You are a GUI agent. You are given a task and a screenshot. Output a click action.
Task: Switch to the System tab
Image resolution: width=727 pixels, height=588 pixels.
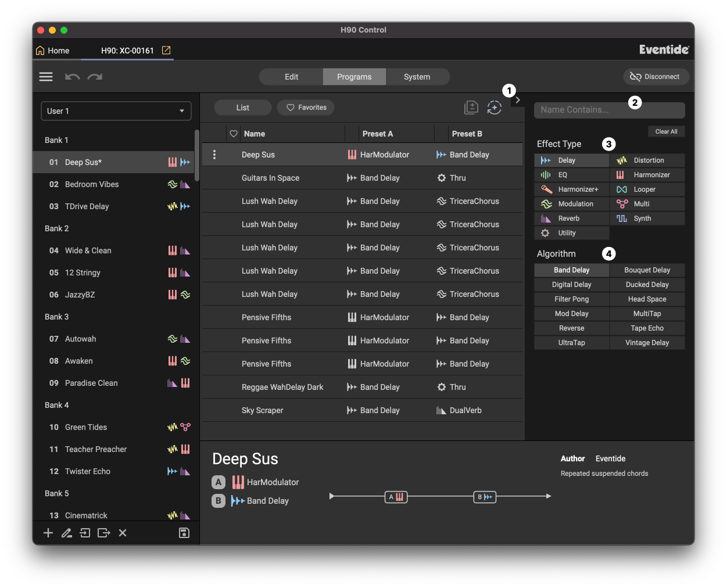pos(417,77)
